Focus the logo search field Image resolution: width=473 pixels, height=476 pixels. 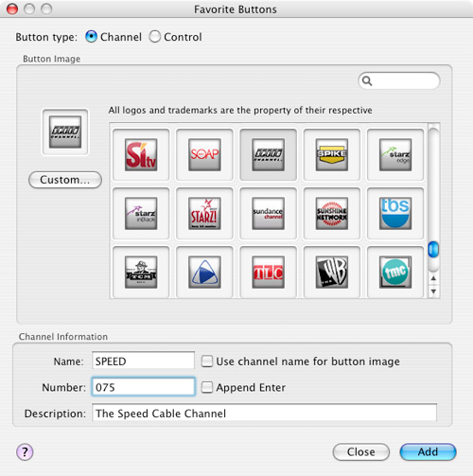[x=399, y=81]
